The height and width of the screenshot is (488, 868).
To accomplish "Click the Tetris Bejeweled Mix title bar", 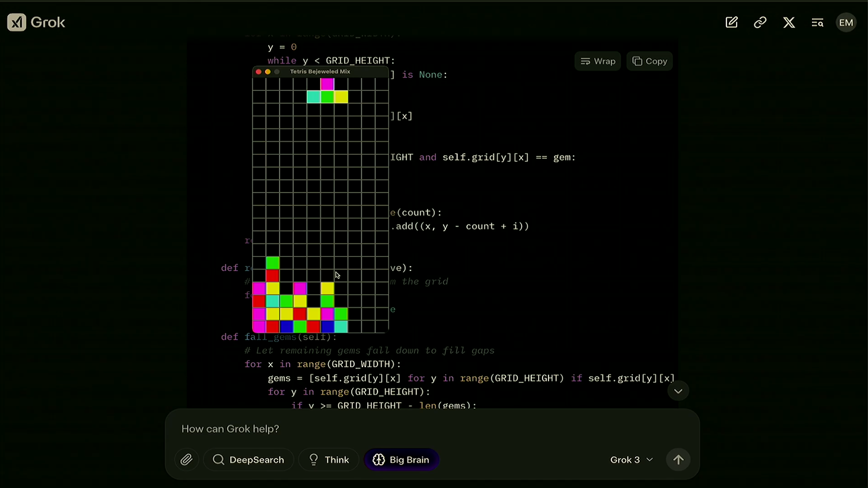I will pyautogui.click(x=320, y=71).
